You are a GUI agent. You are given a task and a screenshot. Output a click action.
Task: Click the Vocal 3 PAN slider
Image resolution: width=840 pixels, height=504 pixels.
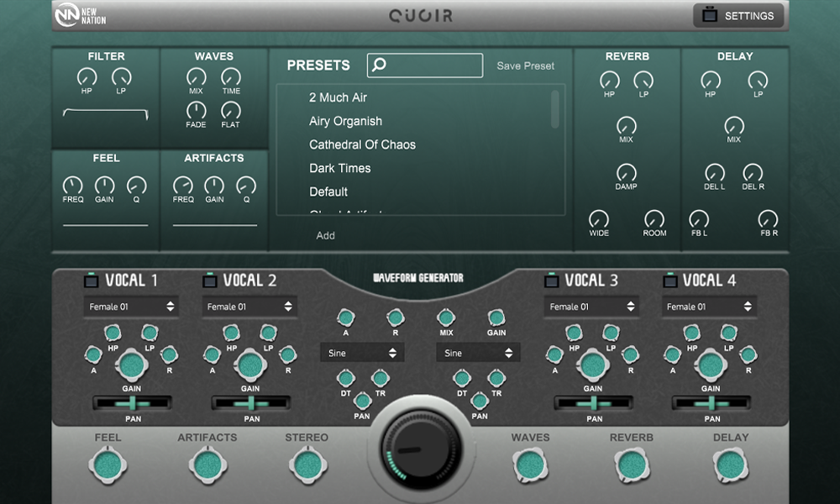(593, 403)
